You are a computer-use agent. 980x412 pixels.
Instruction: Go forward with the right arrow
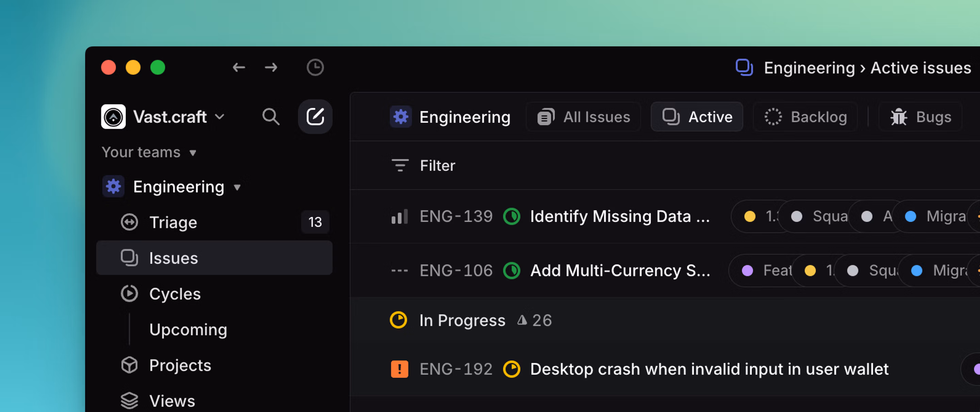pos(271,68)
